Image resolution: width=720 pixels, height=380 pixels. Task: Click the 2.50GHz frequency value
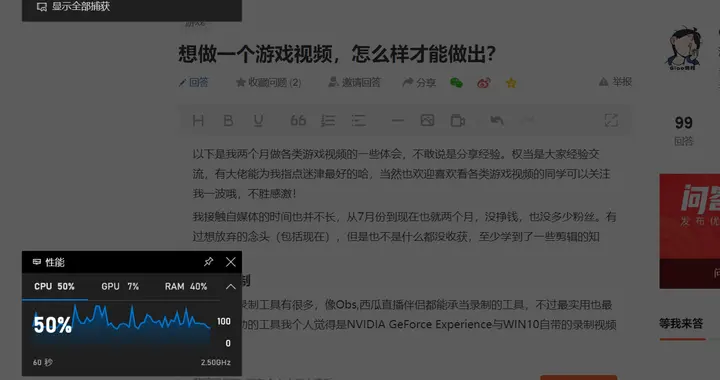pyautogui.click(x=215, y=363)
